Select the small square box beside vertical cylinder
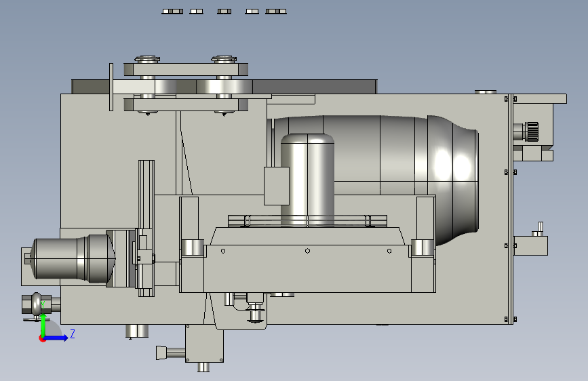 (277, 186)
